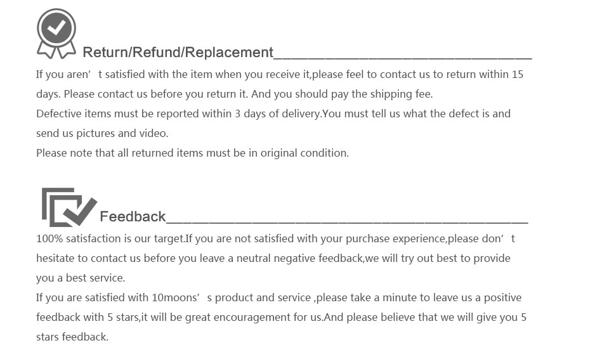Click the checkmark inside the award badge

(x=57, y=28)
